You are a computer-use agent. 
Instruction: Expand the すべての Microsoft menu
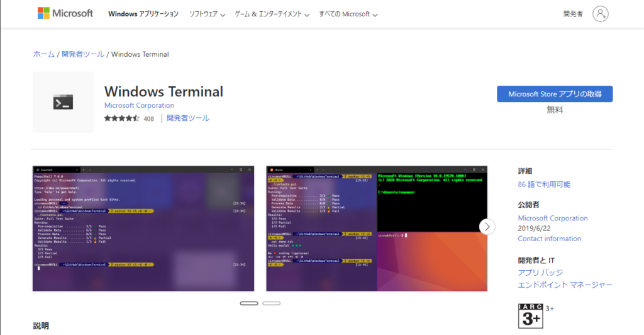coord(348,14)
